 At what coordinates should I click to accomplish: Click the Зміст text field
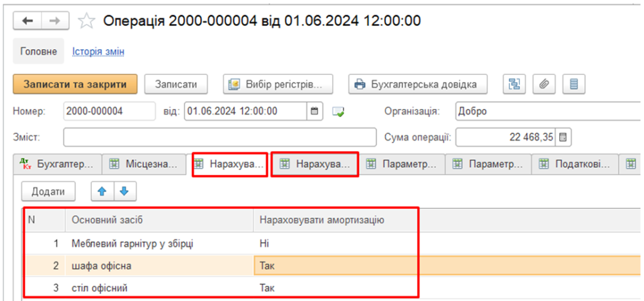220,137
